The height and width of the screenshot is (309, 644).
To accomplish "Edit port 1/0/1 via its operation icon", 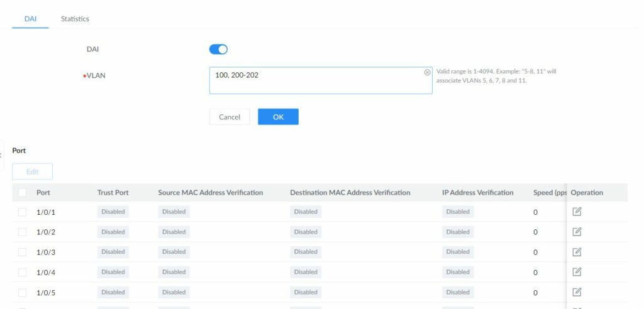I will coord(577,212).
